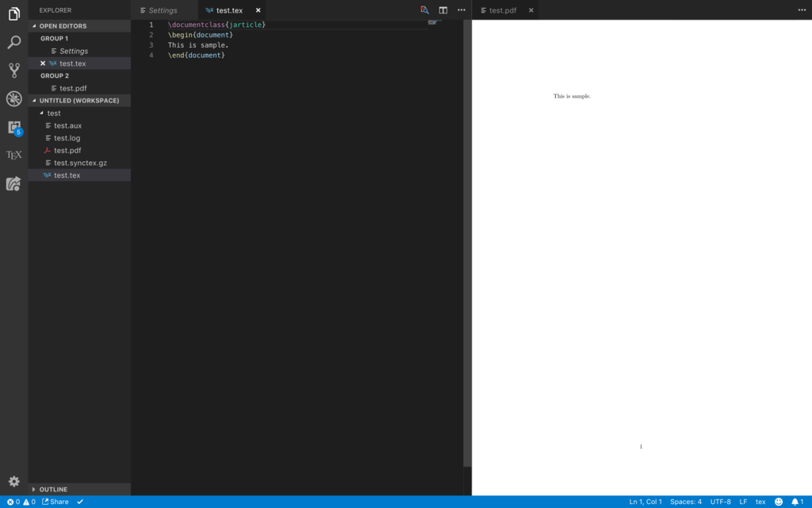
Task: Close the test.tex tab
Action: click(x=258, y=10)
